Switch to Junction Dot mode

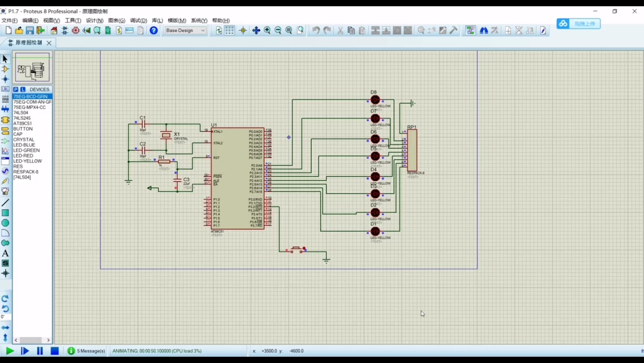pyautogui.click(x=5, y=79)
